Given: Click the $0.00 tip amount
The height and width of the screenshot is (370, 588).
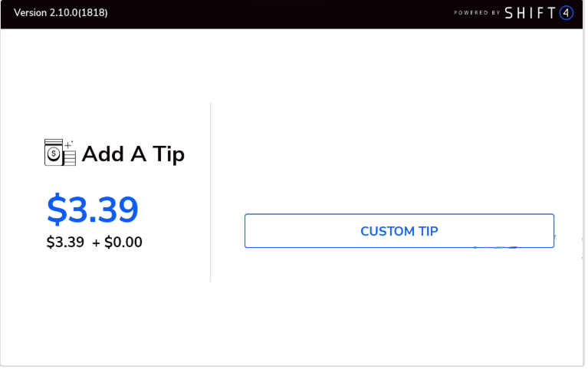Looking at the screenshot, I should tap(123, 243).
